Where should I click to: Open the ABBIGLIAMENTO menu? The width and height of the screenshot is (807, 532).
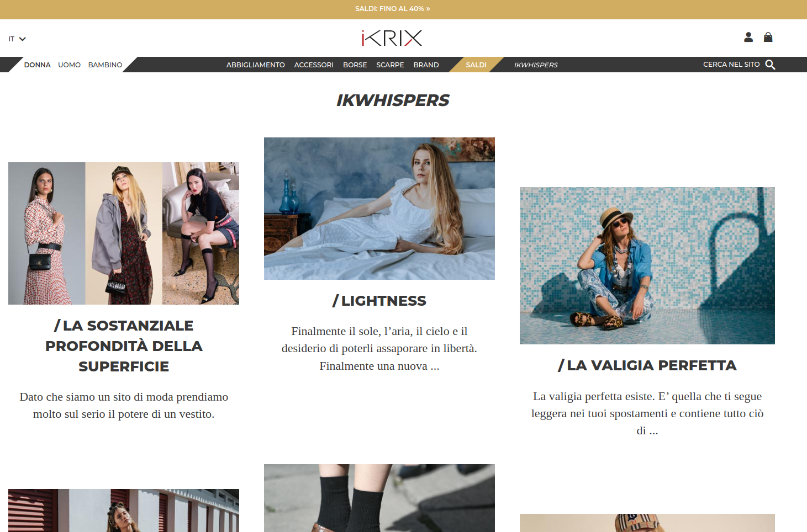(x=256, y=65)
